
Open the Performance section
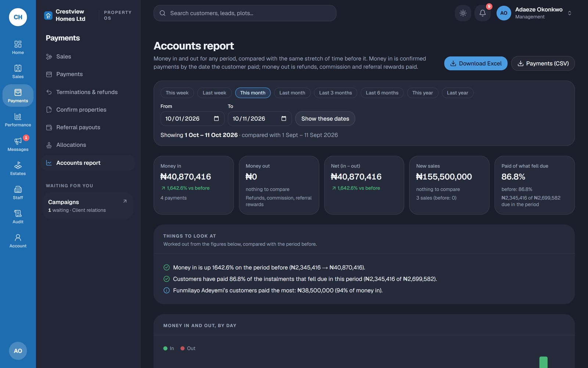pyautogui.click(x=18, y=120)
